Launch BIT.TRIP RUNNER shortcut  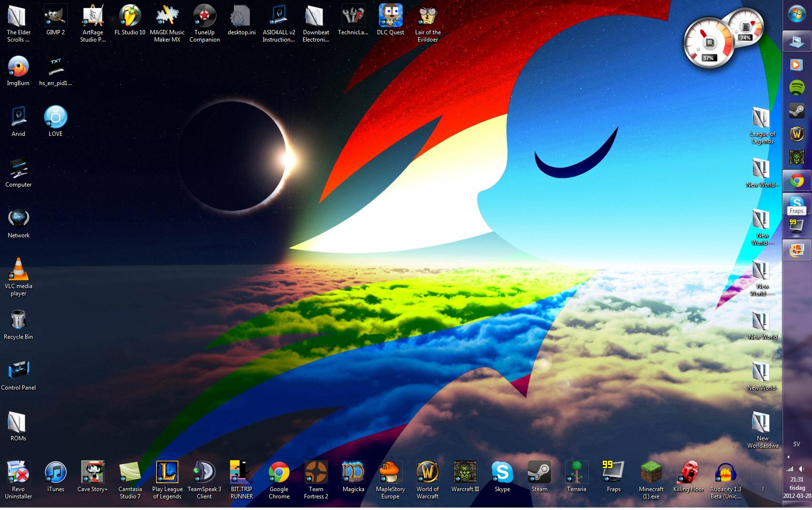(242, 480)
